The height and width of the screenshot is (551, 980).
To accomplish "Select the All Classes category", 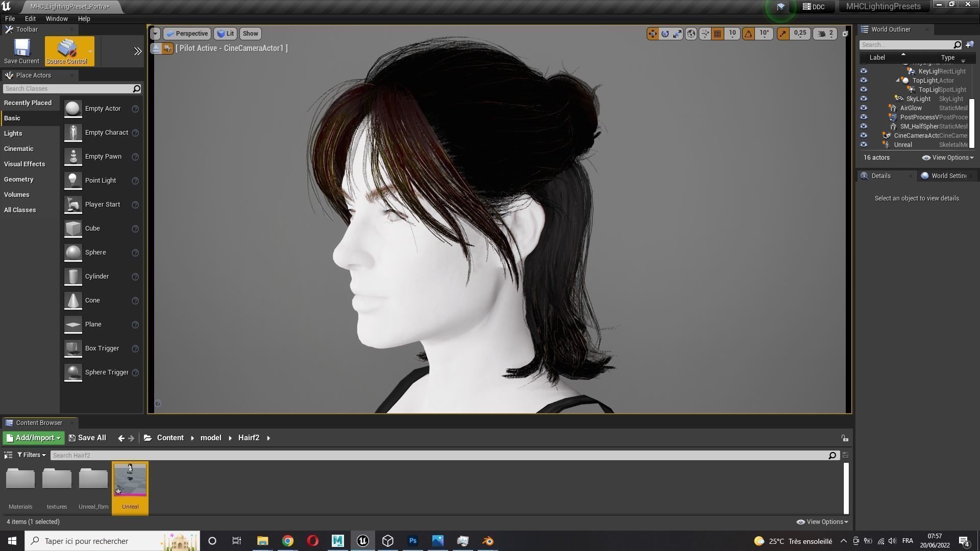I will pos(20,210).
